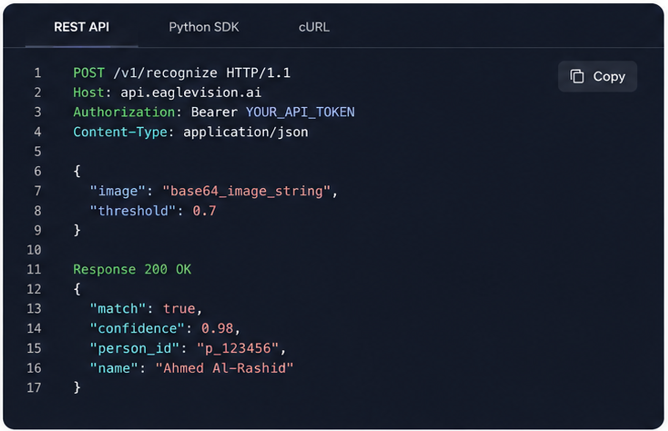
Task: Click the Copy button
Action: coord(597,76)
